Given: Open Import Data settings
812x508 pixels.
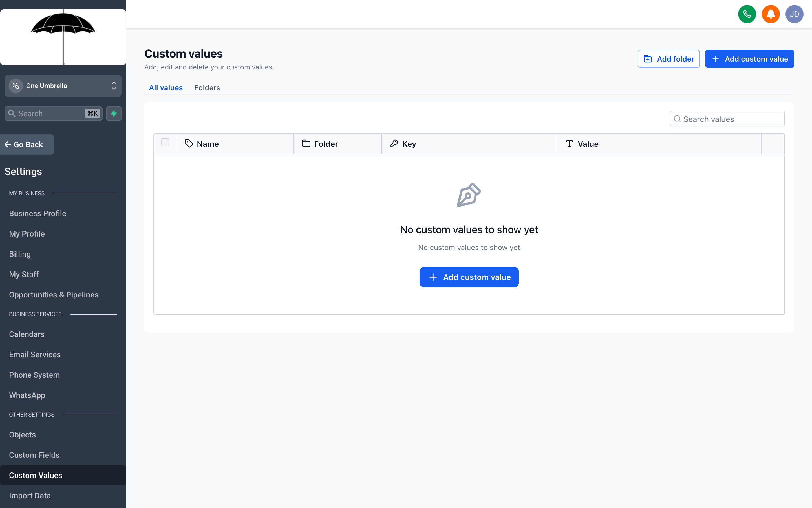Looking at the screenshot, I should pyautogui.click(x=30, y=496).
